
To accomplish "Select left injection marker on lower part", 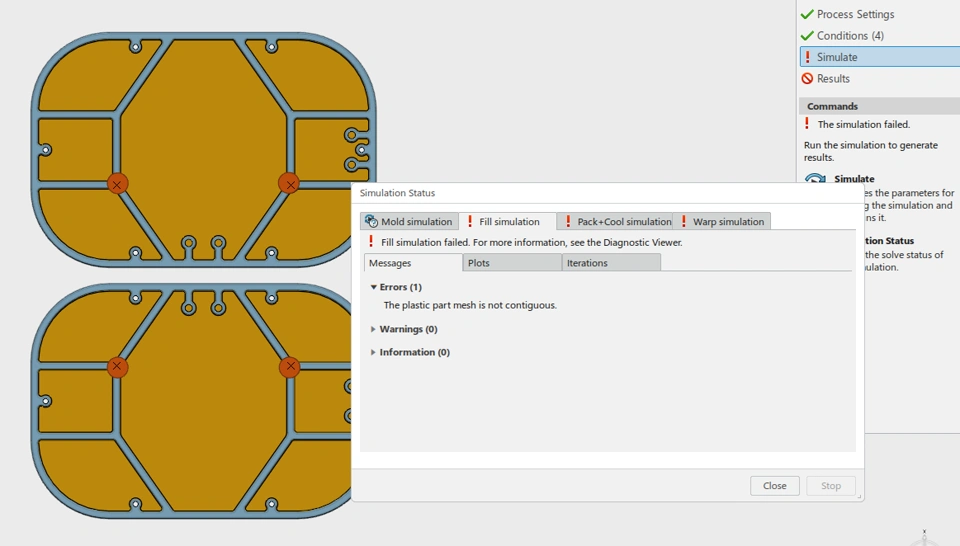I will pos(118,367).
